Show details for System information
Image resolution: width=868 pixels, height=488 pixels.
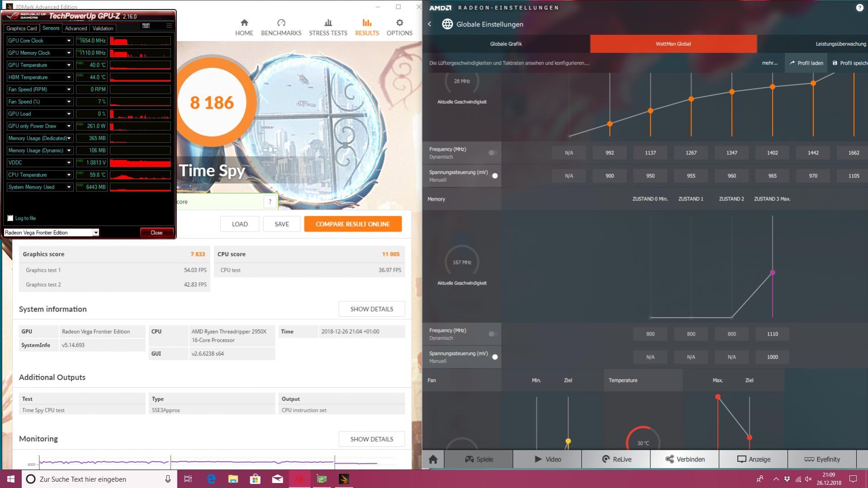[371, 309]
